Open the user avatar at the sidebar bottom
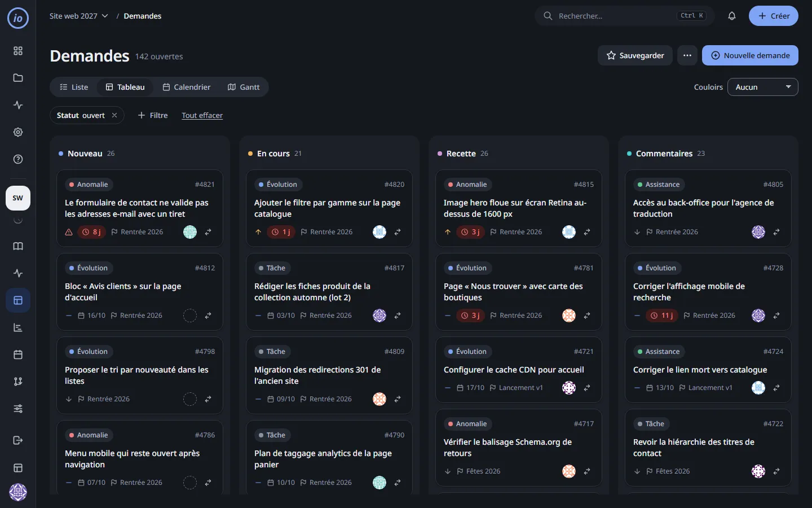Viewport: 812px width, 508px height. [x=18, y=492]
